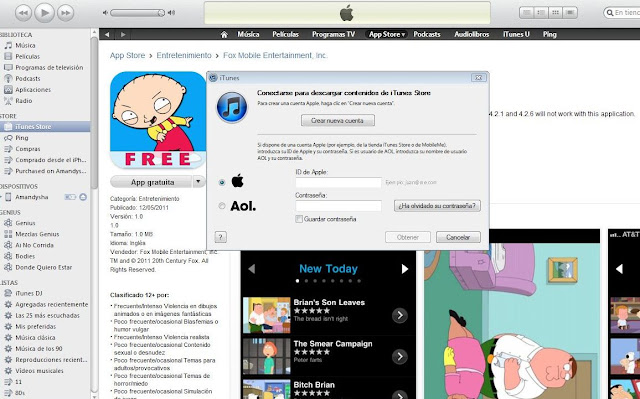Click the high volume speaker icon
640x399 pixels.
(171, 13)
